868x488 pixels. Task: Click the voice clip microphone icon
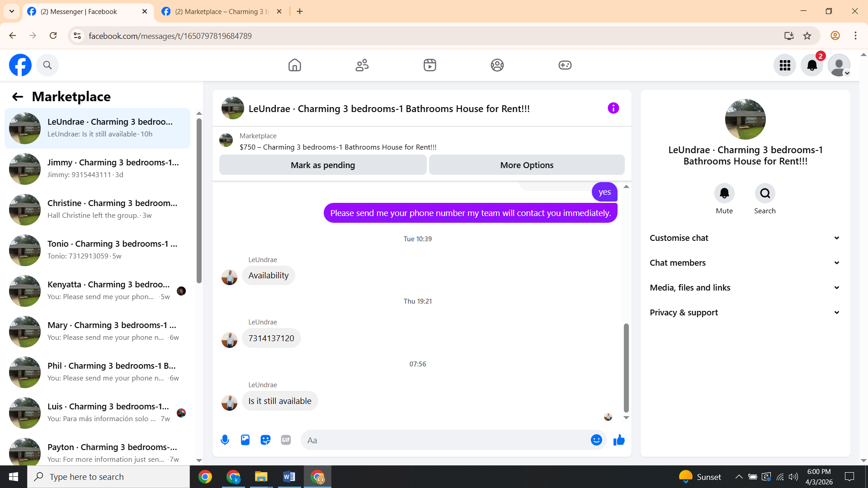click(x=225, y=440)
